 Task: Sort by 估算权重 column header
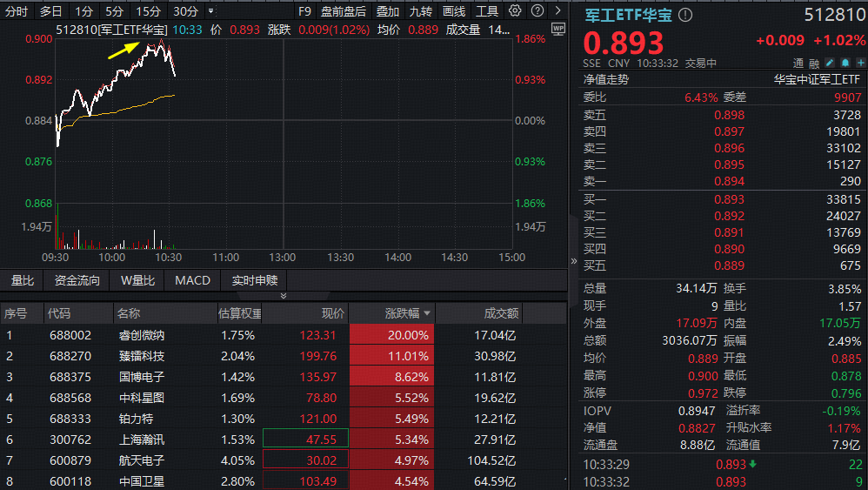[240, 313]
